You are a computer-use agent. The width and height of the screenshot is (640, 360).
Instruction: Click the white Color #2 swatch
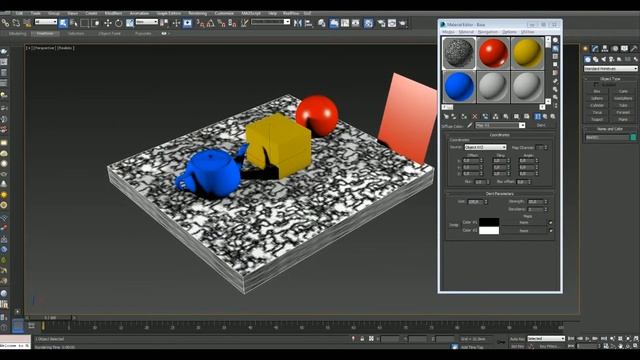(489, 231)
